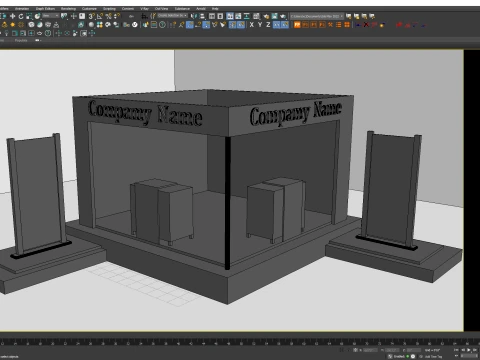Restrict transform to the Y axis
This screenshot has height=360, width=480.
pos(260,25)
